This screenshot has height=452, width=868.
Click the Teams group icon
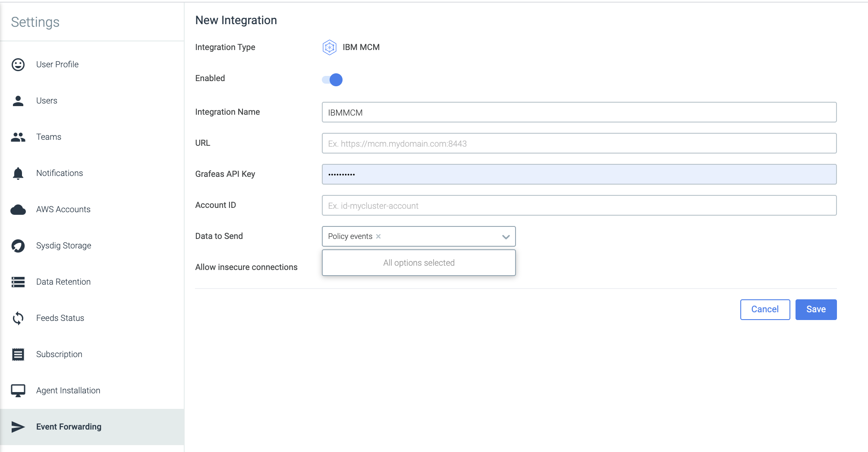(x=18, y=137)
